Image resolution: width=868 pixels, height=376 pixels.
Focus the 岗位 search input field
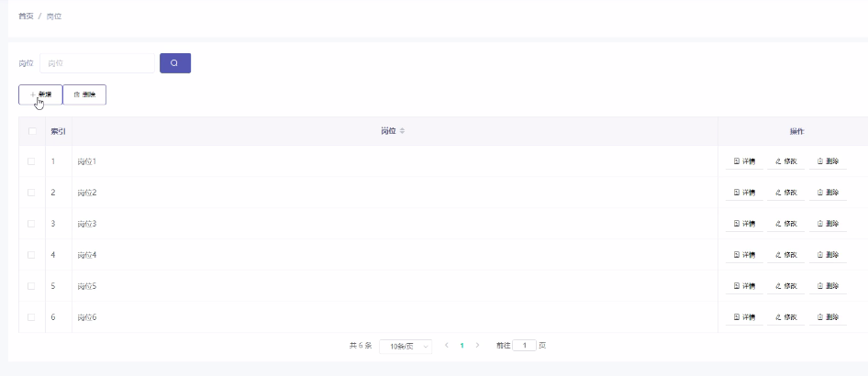click(97, 63)
